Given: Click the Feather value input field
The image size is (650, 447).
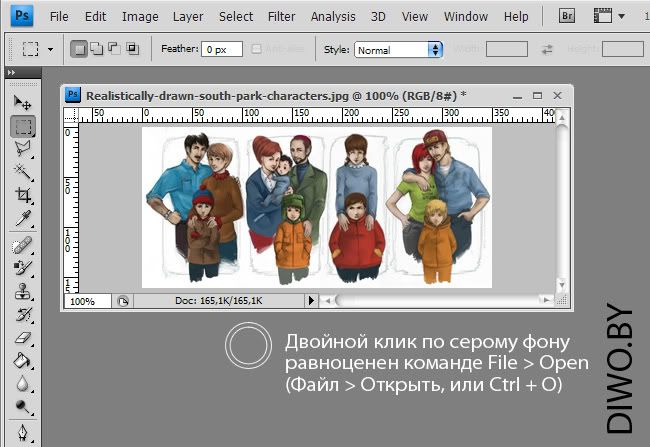Looking at the screenshot, I should [x=222, y=49].
